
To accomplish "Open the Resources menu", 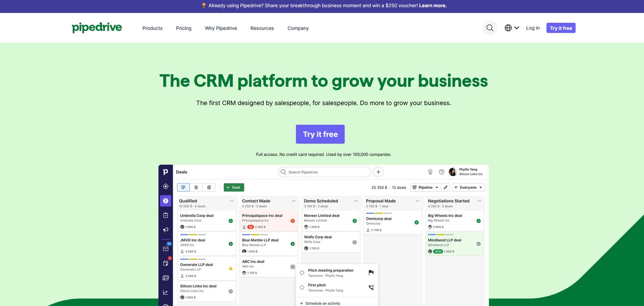I will [262, 28].
